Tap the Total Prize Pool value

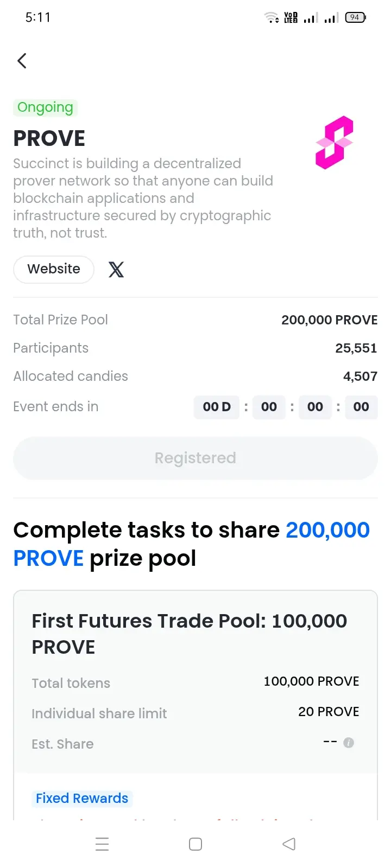click(329, 320)
